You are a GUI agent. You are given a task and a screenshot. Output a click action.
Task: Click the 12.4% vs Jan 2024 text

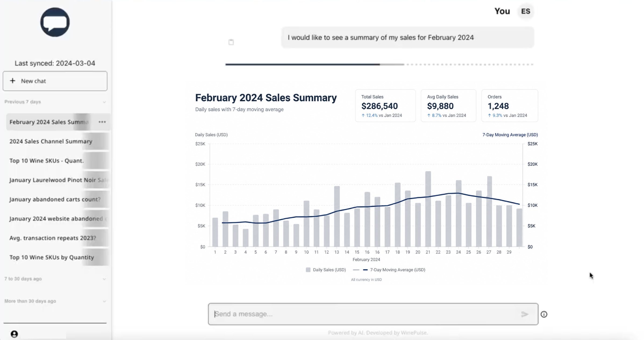[x=382, y=115]
